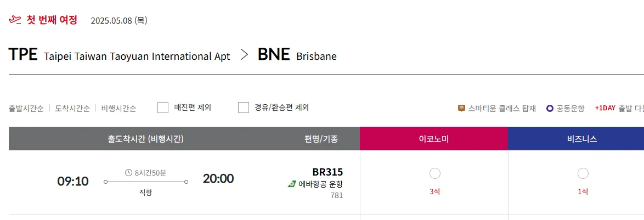This screenshot has width=644, height=220.
Task: Click the 비즈니스 column header
Action: pyautogui.click(x=582, y=139)
